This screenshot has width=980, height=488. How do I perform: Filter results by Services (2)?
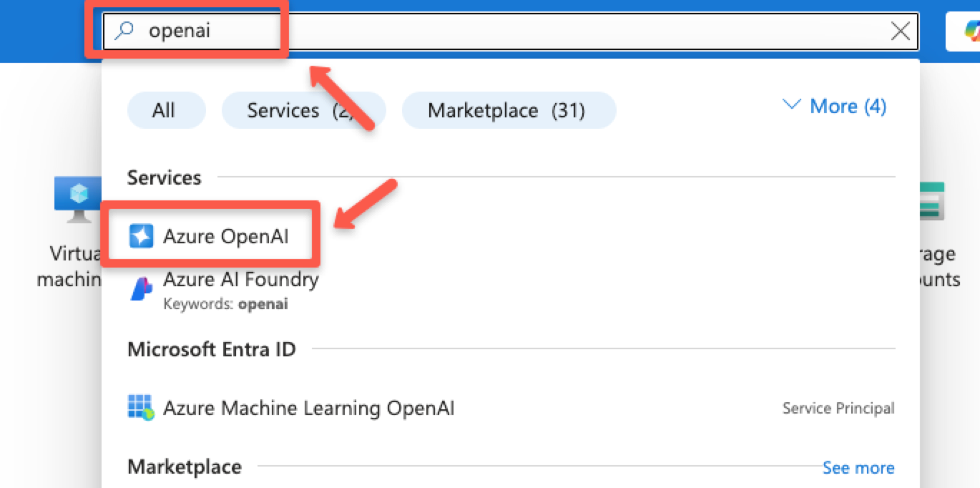click(303, 110)
